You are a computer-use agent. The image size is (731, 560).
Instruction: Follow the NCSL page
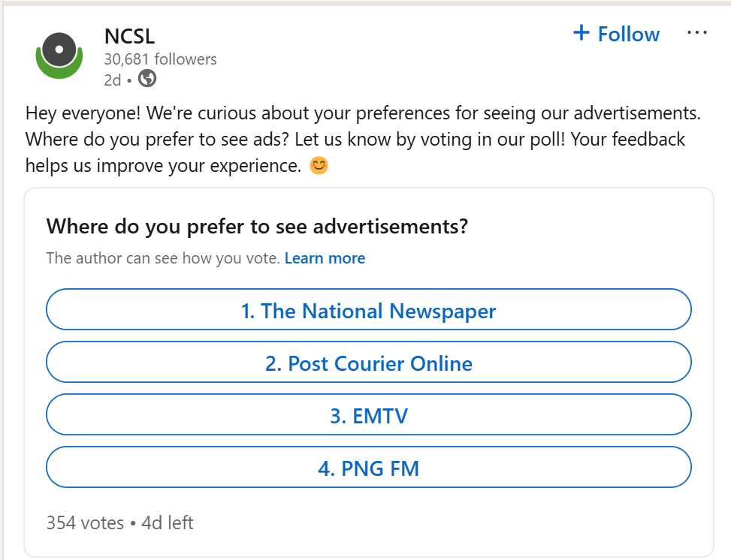[x=616, y=34]
